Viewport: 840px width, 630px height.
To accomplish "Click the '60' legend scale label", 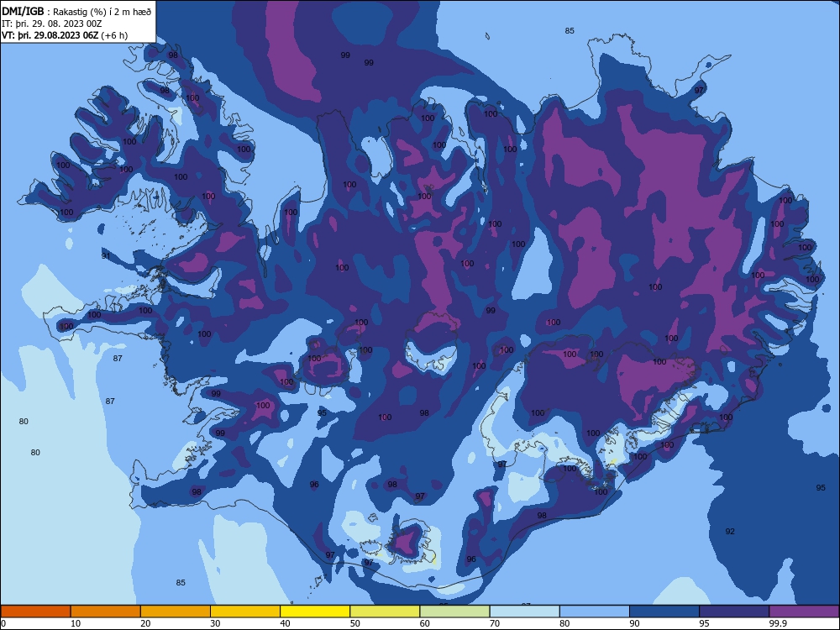I will pyautogui.click(x=425, y=623).
